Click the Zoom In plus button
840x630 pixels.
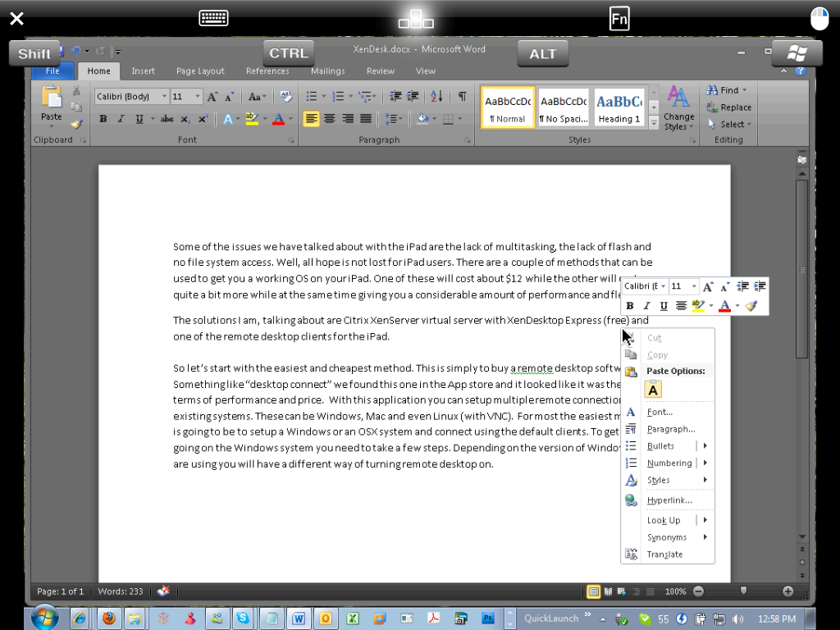pos(787,591)
